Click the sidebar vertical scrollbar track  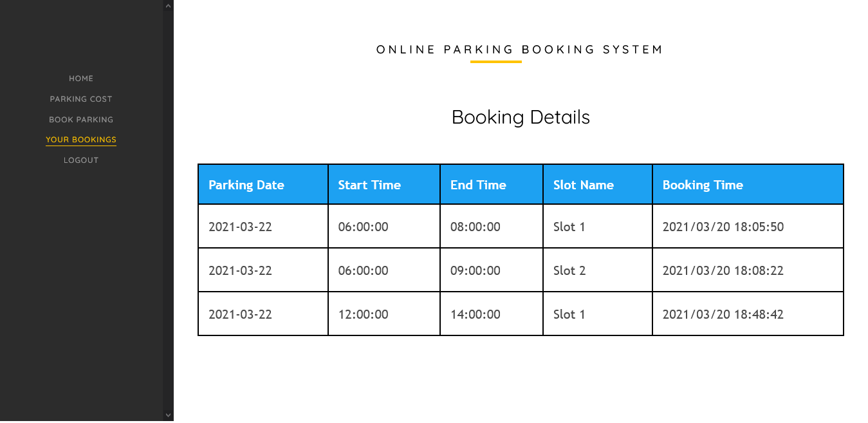169,212
